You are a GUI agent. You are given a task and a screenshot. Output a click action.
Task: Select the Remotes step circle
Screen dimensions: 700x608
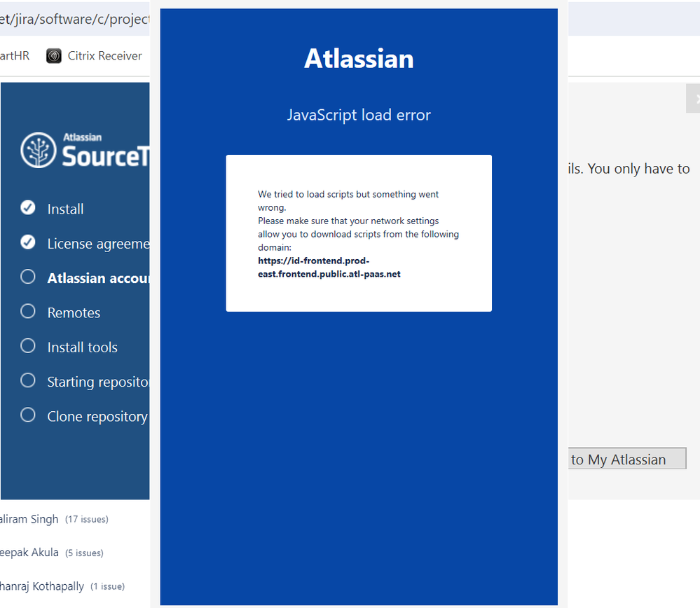pos(28,311)
